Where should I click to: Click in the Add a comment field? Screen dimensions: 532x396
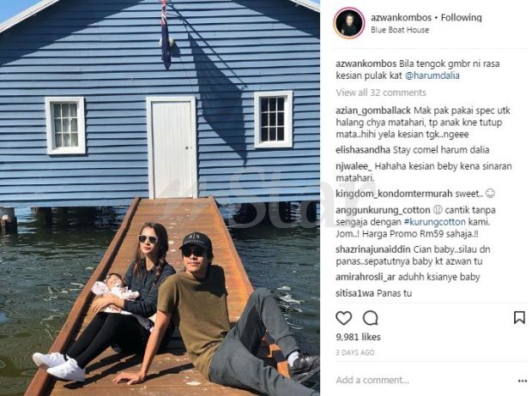(426, 380)
